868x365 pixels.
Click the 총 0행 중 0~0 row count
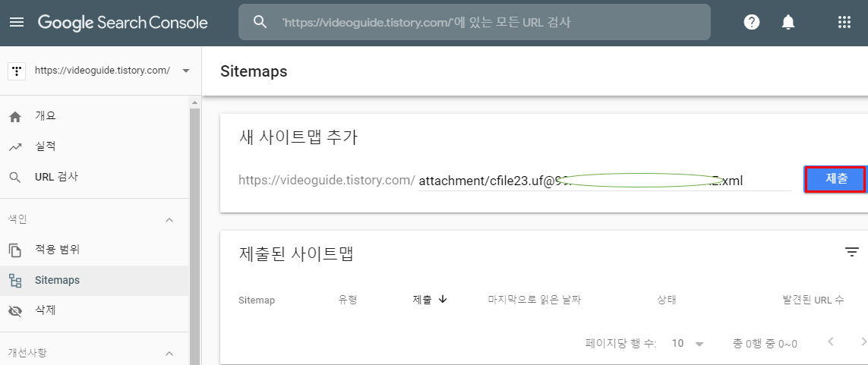click(765, 344)
